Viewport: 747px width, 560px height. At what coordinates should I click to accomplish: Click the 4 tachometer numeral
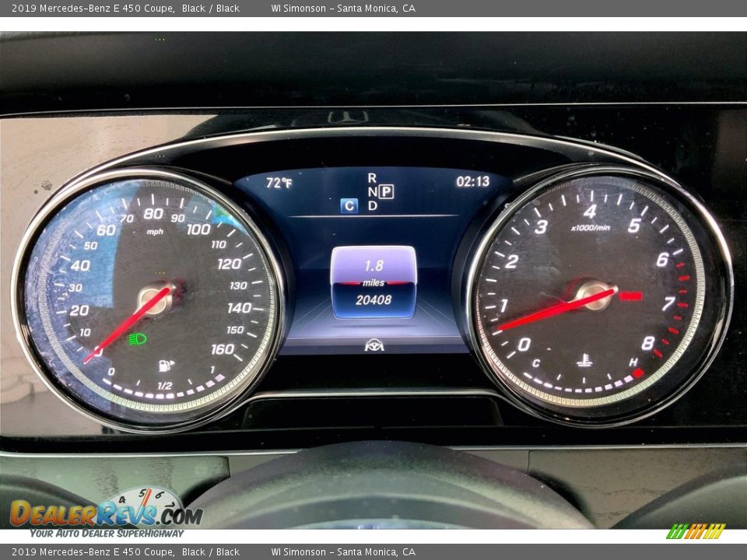[590, 212]
